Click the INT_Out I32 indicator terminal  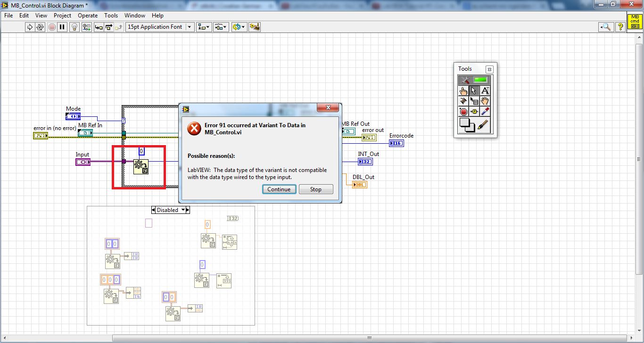[365, 162]
